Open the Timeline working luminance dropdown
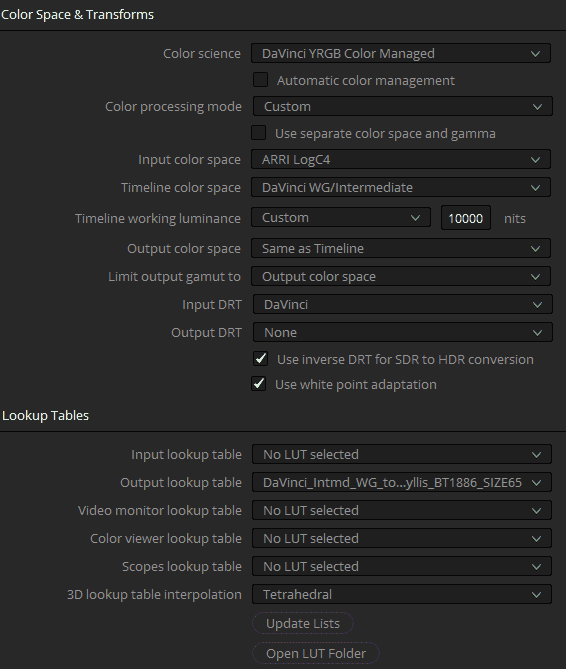 341,218
